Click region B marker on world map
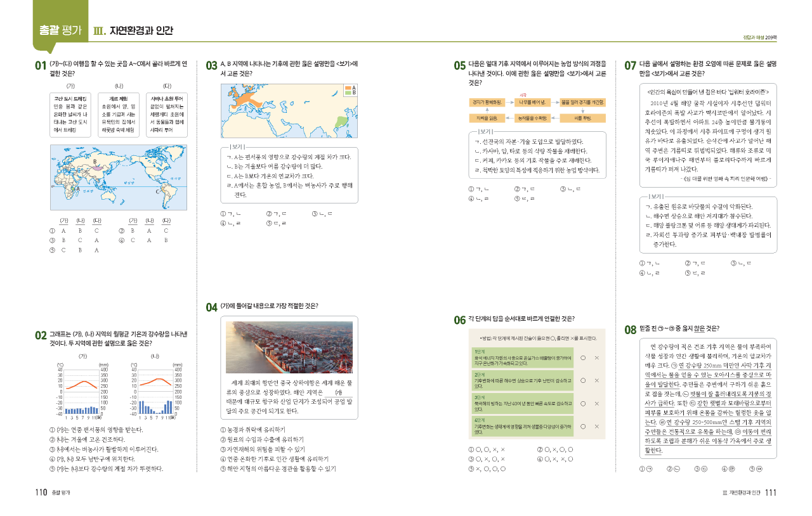The height and width of the screenshot is (516, 812). tap(95, 161)
